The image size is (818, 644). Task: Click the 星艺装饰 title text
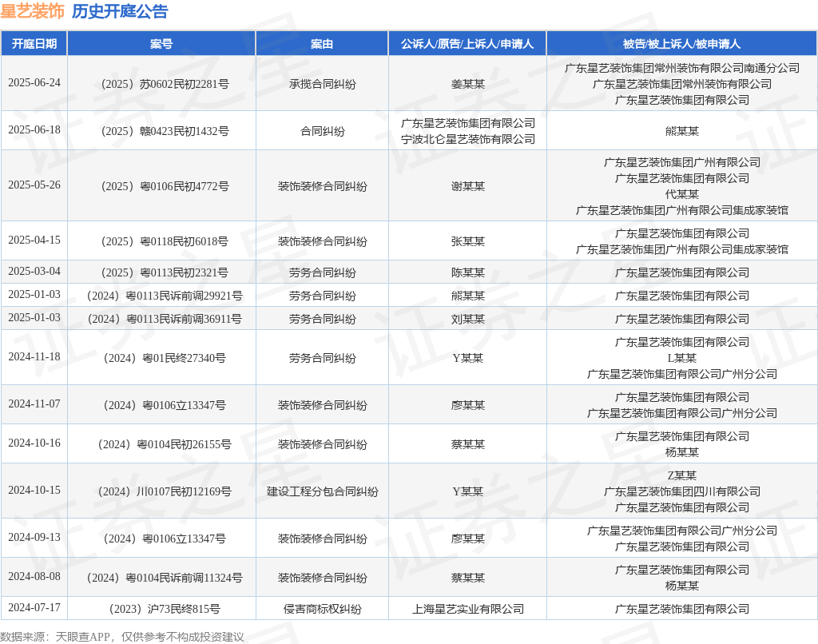coord(32,11)
